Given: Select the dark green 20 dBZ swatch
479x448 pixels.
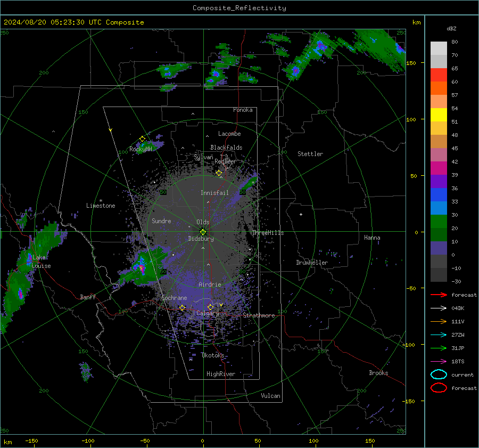Looking at the screenshot, I should (439, 234).
